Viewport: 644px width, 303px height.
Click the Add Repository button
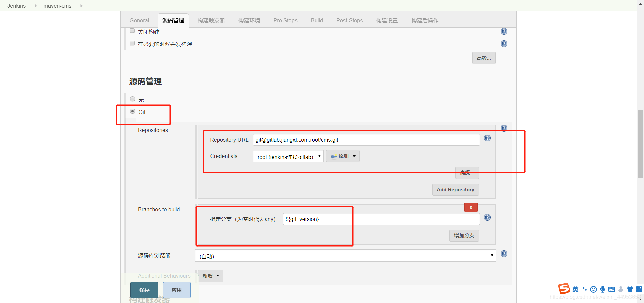tap(455, 190)
